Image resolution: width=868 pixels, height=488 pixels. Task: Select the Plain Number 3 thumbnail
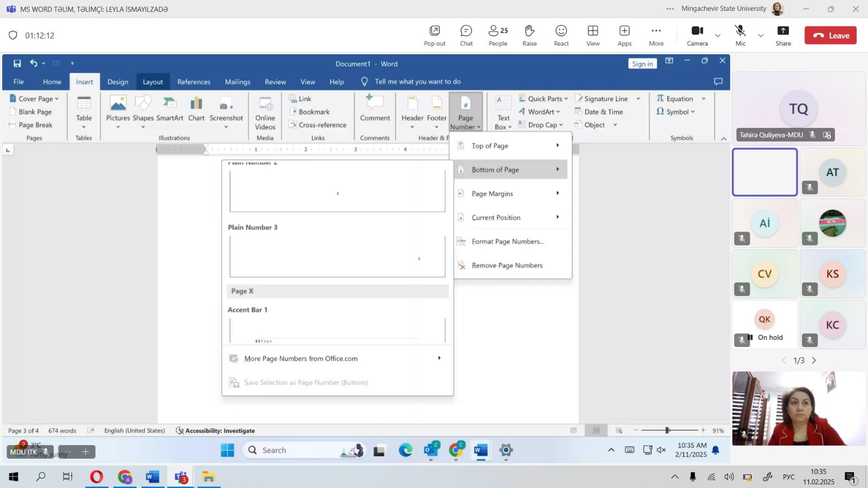(x=337, y=255)
